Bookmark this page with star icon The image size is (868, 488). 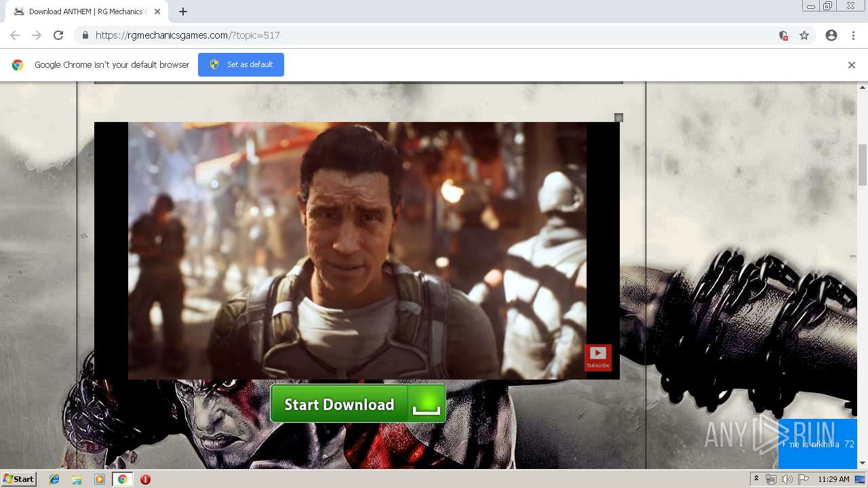pyautogui.click(x=804, y=35)
